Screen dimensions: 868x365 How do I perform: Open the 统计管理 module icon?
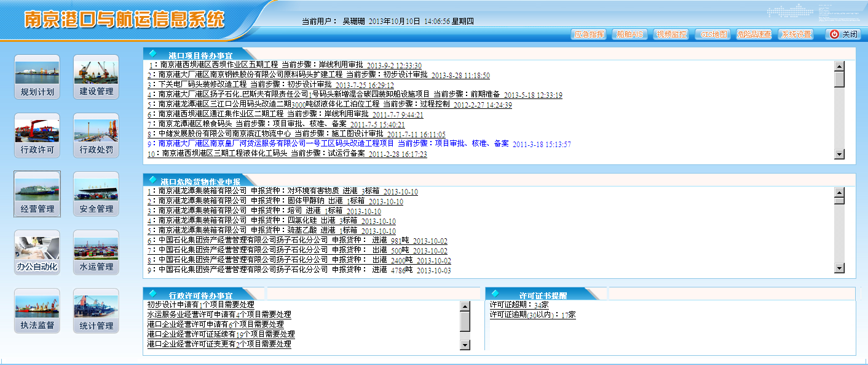(96, 311)
